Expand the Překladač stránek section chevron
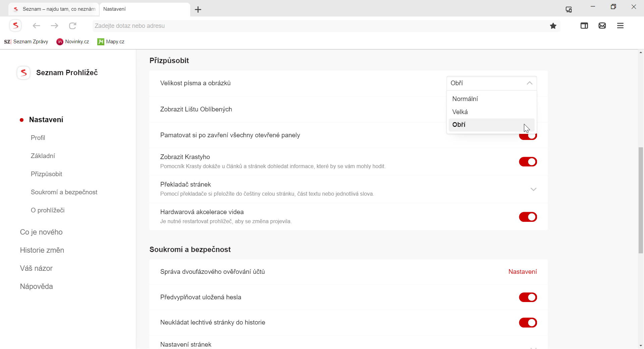 pos(533,189)
